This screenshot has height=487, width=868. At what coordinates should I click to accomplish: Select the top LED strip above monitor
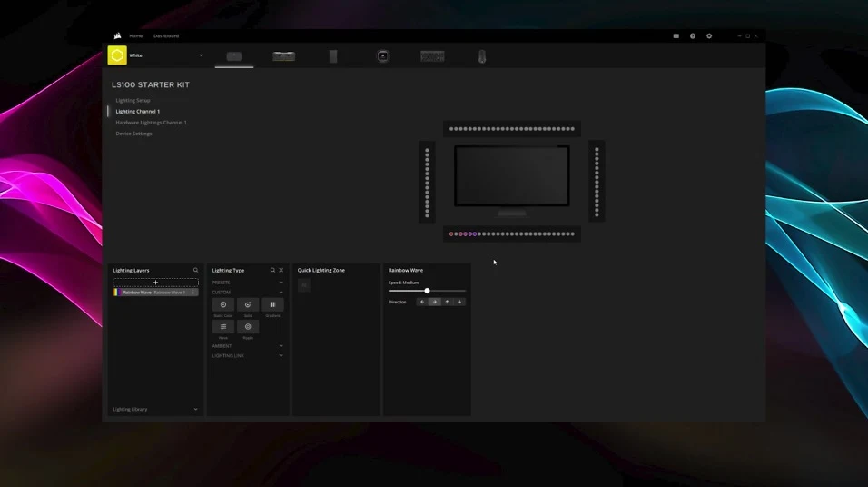[512, 128]
